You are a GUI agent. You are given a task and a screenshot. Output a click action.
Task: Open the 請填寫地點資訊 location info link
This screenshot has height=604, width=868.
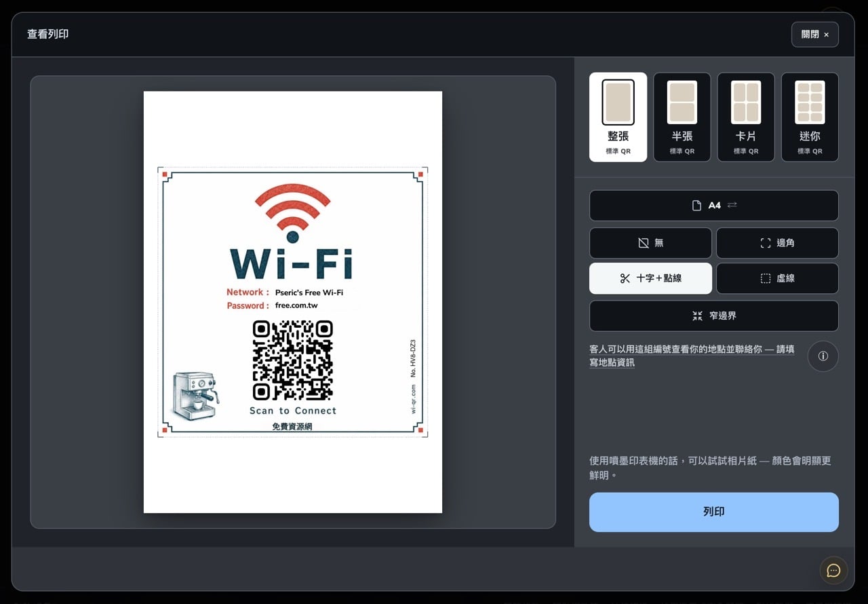tap(692, 356)
